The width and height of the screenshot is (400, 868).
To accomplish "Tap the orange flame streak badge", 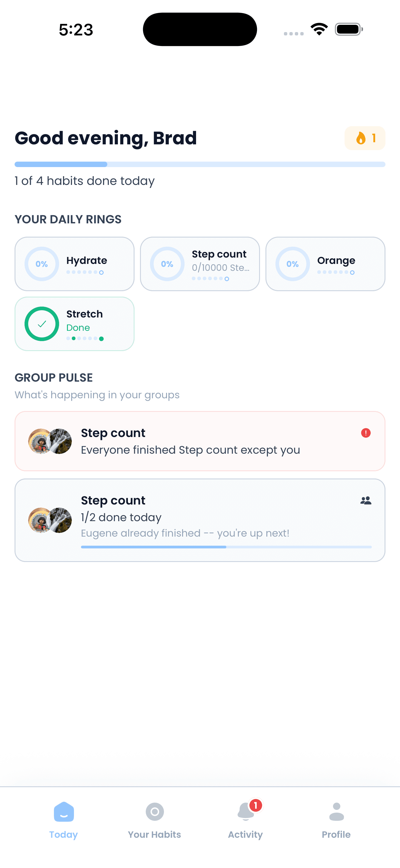I will tap(365, 138).
